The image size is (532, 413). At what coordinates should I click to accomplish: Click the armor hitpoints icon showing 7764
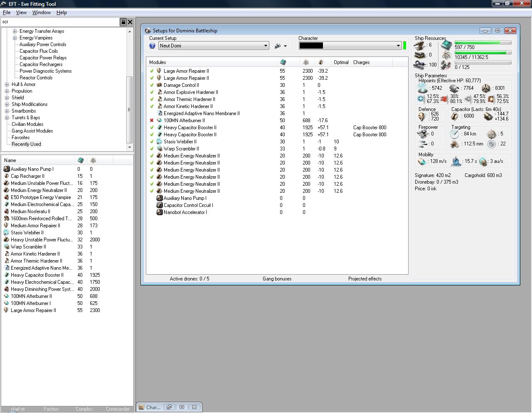[454, 88]
